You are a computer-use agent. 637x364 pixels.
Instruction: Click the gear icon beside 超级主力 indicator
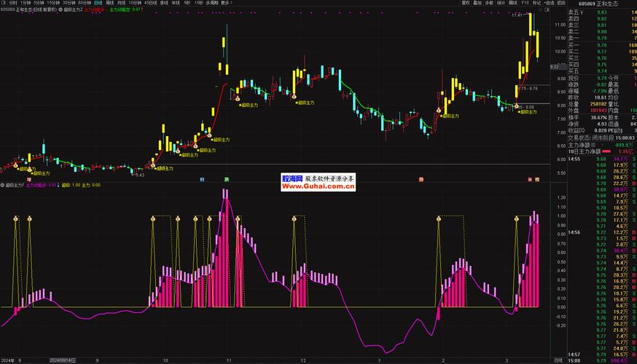coord(59,10)
